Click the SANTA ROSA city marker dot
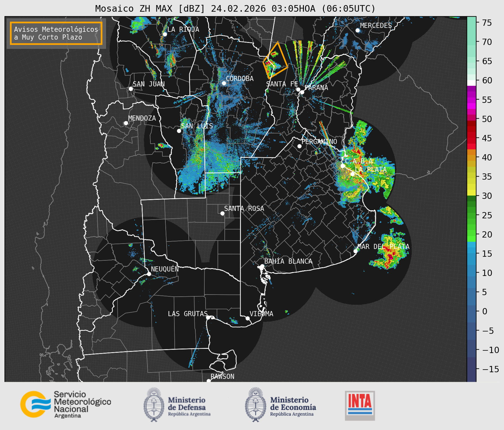The width and height of the screenshot is (504, 430). click(222, 214)
